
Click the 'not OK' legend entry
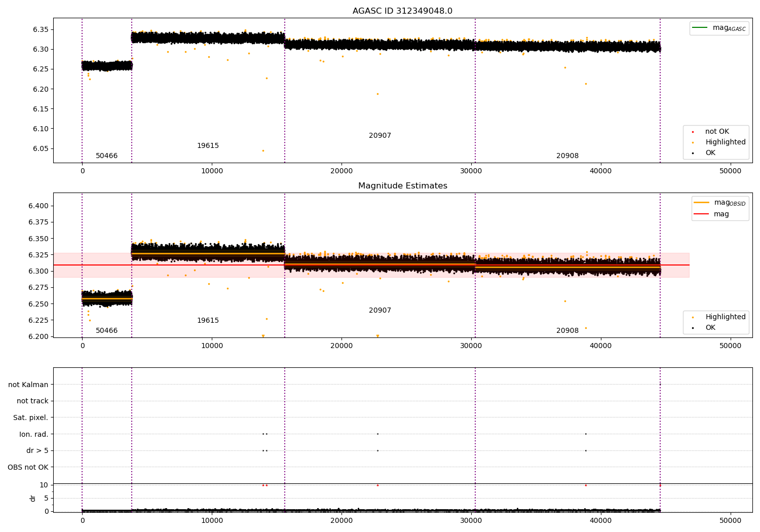(x=711, y=132)
